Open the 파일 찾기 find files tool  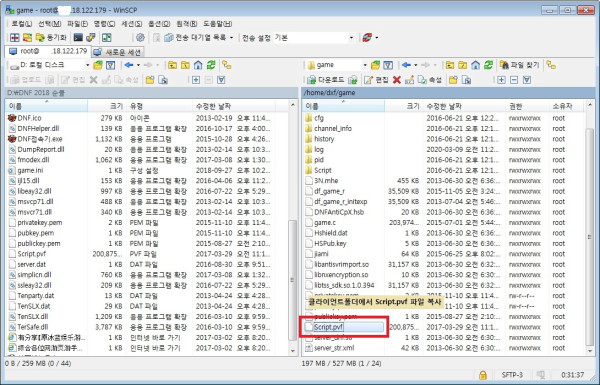pos(520,65)
